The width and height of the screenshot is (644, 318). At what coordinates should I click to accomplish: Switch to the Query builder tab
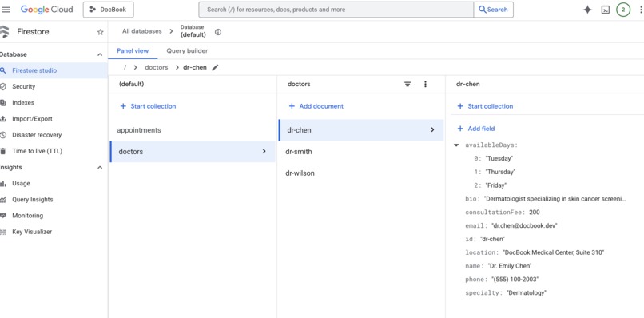coord(187,51)
